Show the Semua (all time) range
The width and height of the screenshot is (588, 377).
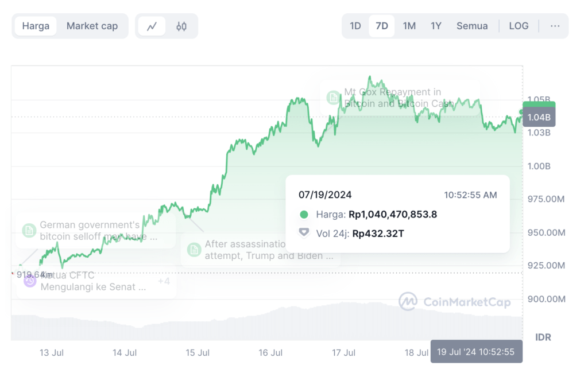click(472, 26)
